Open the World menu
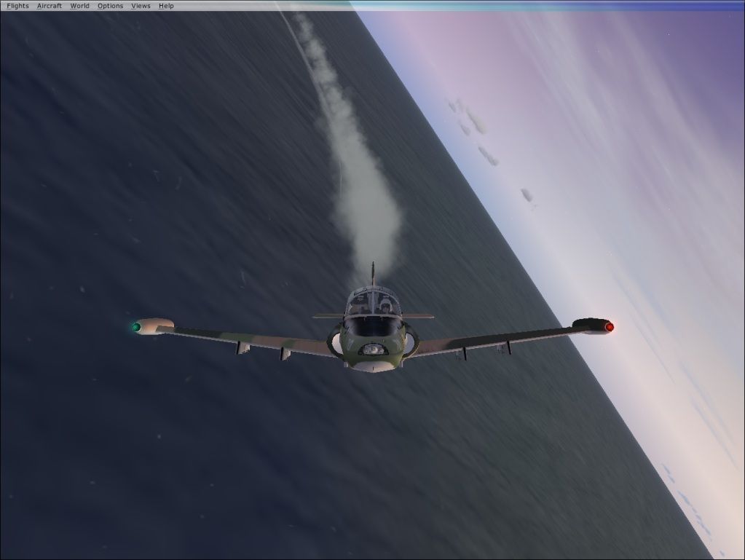 79,6
